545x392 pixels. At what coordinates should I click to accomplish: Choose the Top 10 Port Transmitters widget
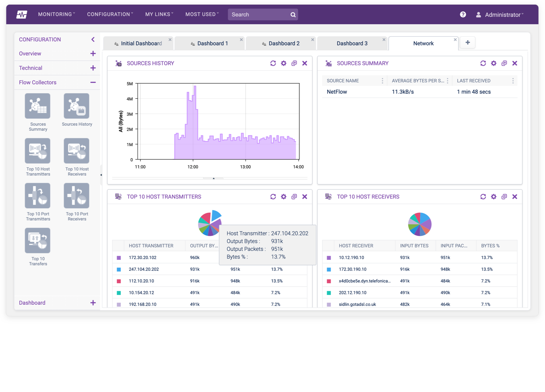[37, 195]
